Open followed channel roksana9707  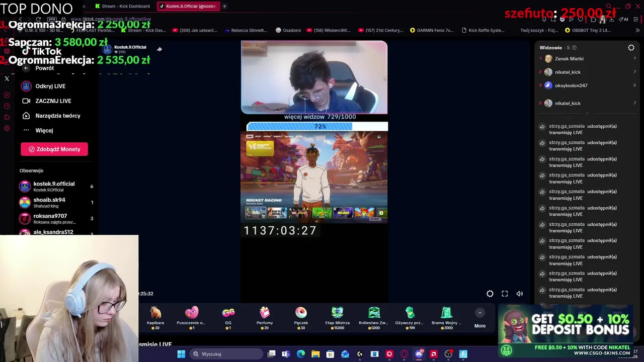[55, 218]
